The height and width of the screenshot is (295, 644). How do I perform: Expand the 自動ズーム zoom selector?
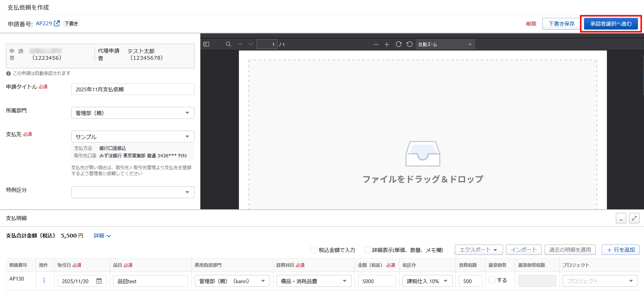coord(445,44)
